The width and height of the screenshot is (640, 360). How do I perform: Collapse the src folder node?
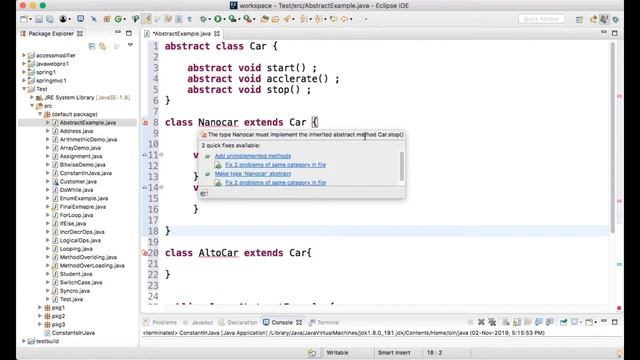(32, 105)
